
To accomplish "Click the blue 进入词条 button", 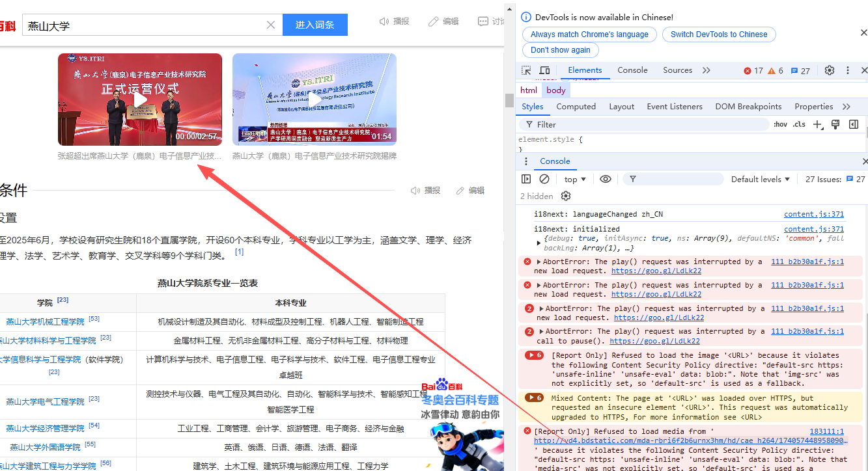I will [315, 25].
